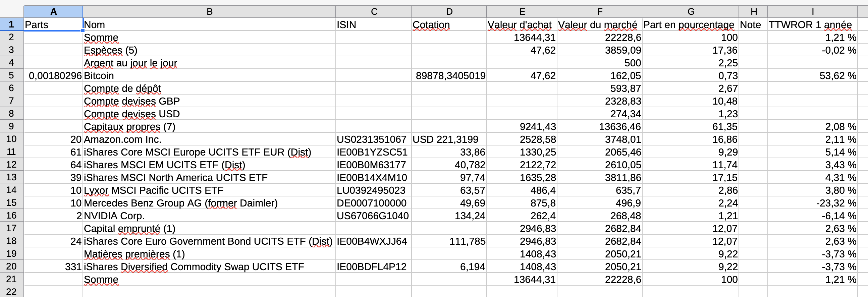This screenshot has height=297, width=868.
Task: Select column I header
Action: 813,12
